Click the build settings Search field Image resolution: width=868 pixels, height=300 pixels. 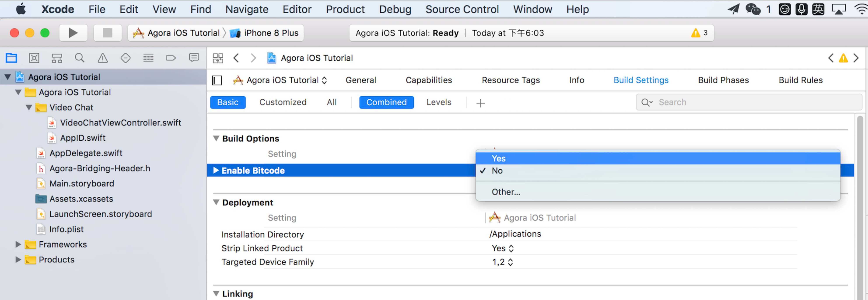click(749, 102)
